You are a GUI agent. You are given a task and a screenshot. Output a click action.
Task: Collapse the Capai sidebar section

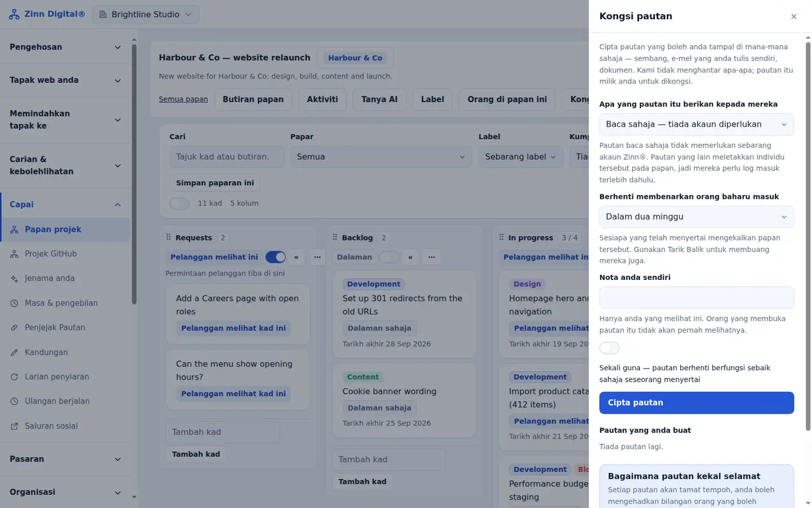[x=65, y=204]
